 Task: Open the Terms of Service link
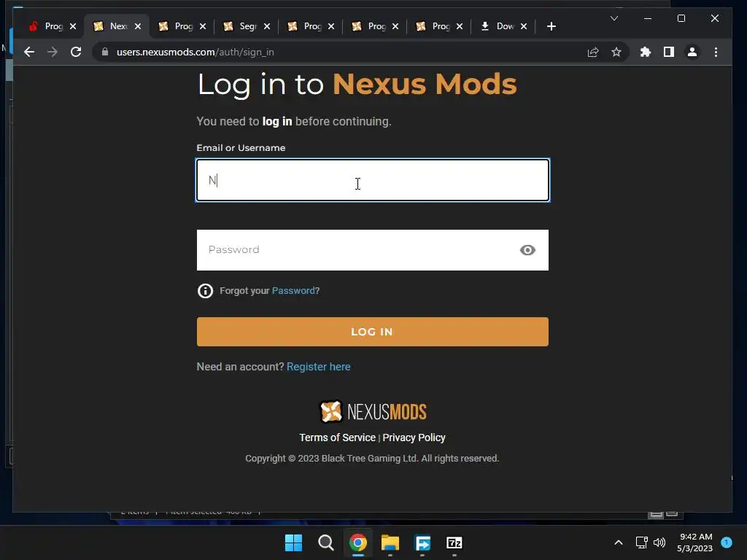[x=337, y=437]
